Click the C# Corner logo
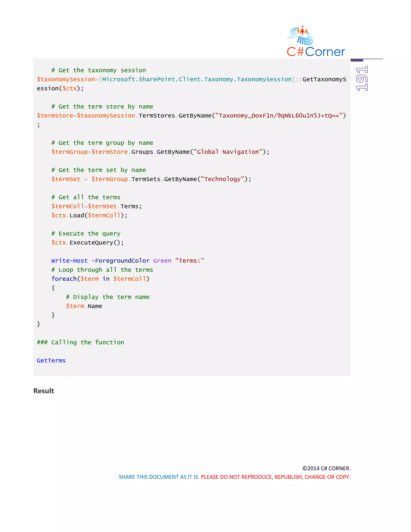 (316, 41)
